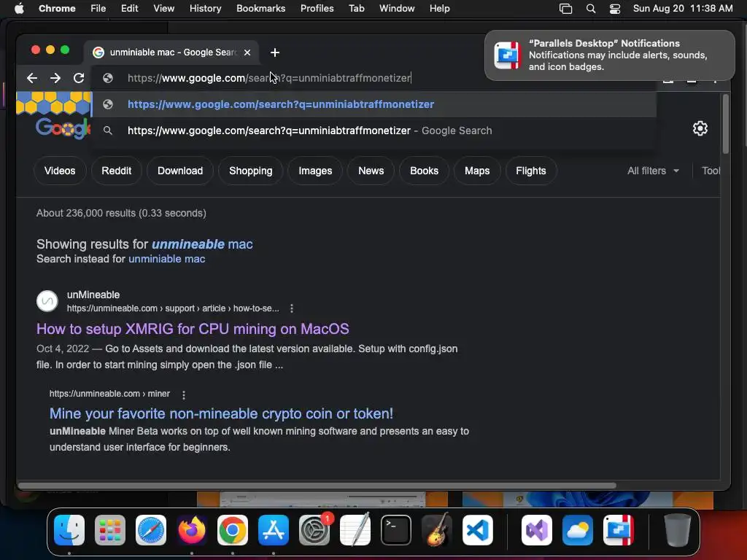Screen dimensions: 747x560
Task: Launch Safari from the Dock
Action: [151, 530]
